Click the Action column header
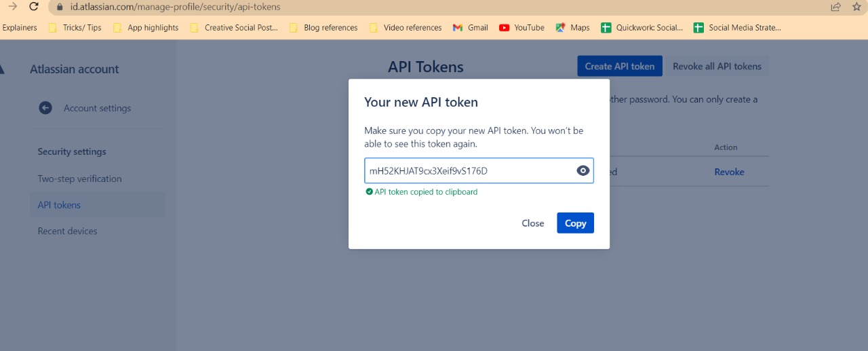The image size is (868, 351). click(x=726, y=147)
